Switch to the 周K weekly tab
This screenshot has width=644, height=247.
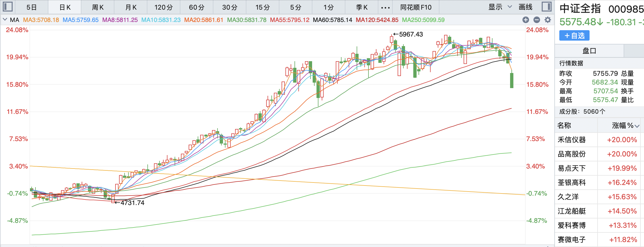pos(98,7)
